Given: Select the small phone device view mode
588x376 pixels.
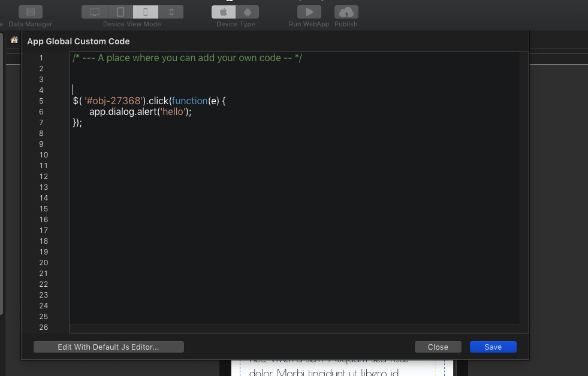Looking at the screenshot, I should (x=171, y=12).
